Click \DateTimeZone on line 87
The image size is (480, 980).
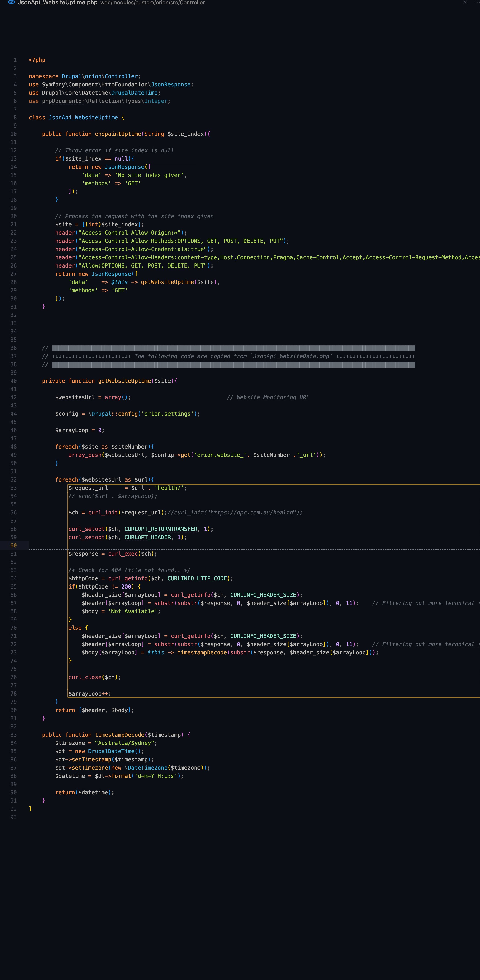point(146,768)
